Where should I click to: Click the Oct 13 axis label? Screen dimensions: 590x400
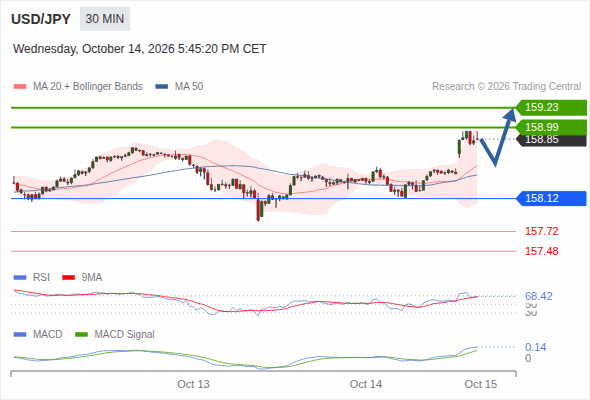193,384
